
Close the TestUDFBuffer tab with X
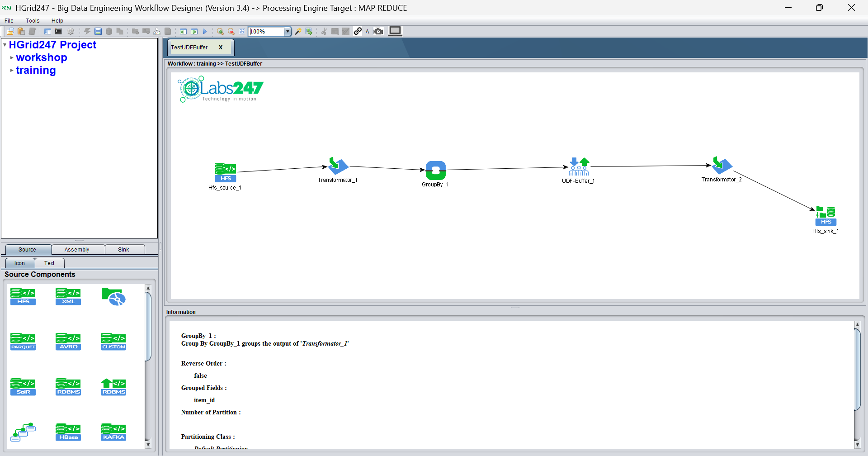pyautogui.click(x=221, y=47)
